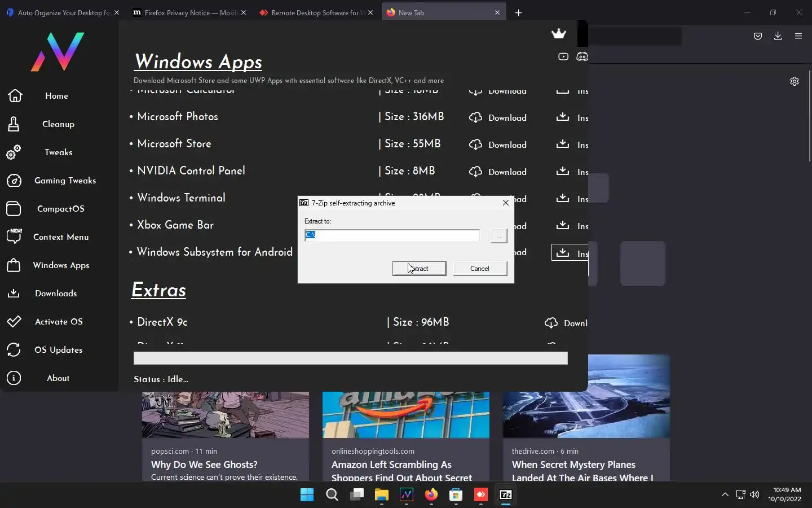Close the 7-Zip self-extracting dialog

click(x=505, y=203)
